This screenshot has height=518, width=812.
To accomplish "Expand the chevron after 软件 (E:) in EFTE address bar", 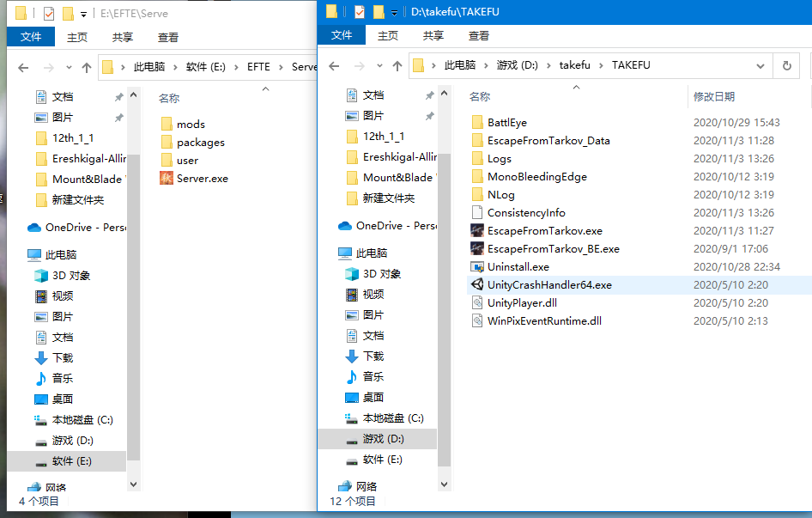I will click(x=236, y=67).
